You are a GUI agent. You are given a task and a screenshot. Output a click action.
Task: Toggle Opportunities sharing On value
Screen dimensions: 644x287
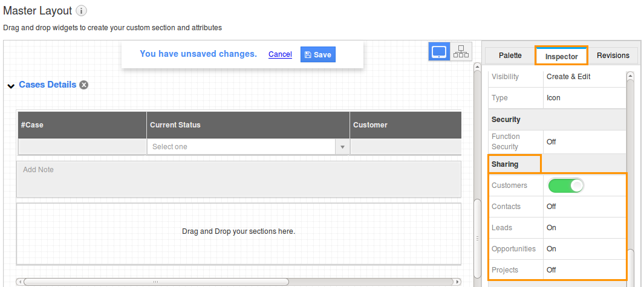551,249
